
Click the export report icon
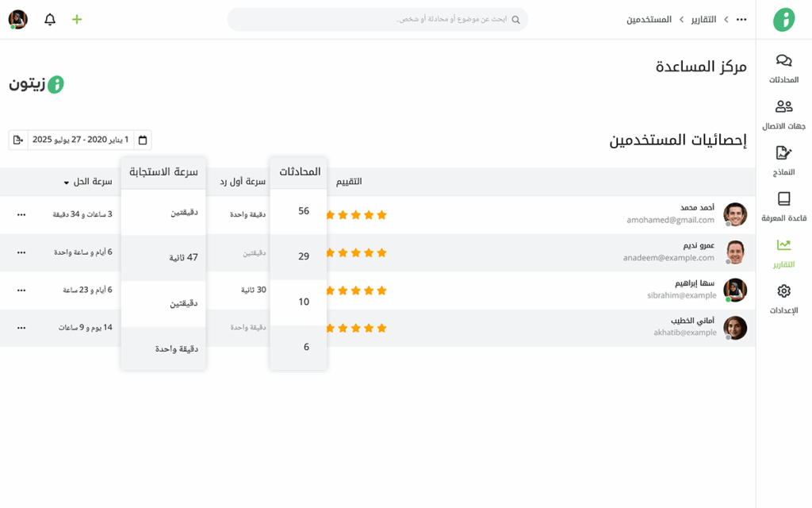point(18,140)
